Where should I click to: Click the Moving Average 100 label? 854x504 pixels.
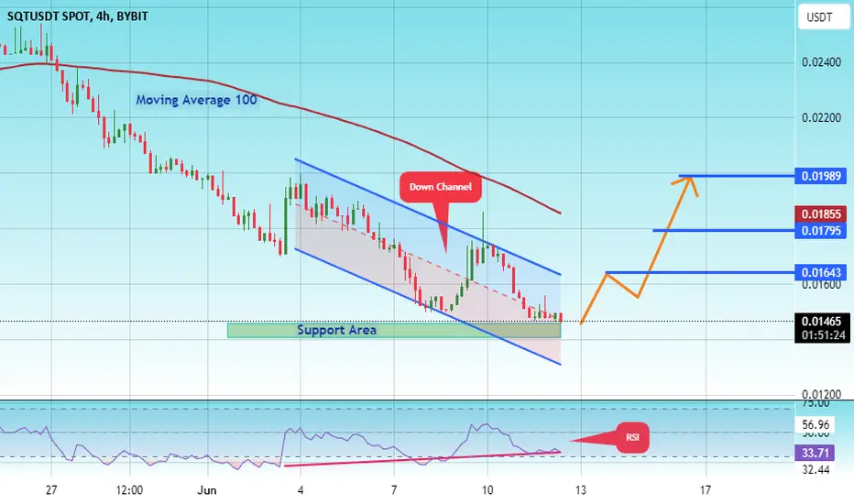click(196, 100)
